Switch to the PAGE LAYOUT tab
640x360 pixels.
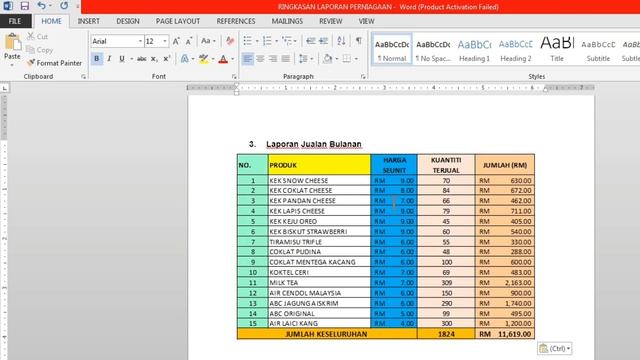pos(178,21)
